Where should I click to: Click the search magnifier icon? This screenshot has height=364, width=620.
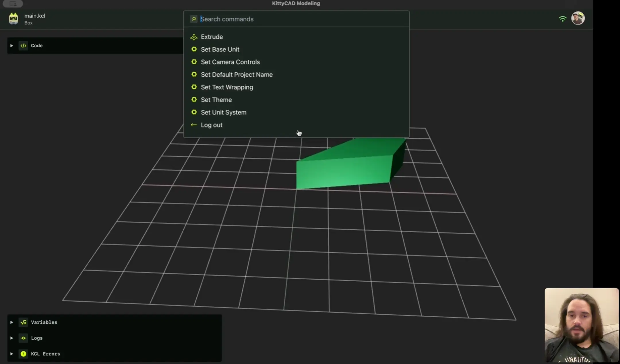pos(194,19)
